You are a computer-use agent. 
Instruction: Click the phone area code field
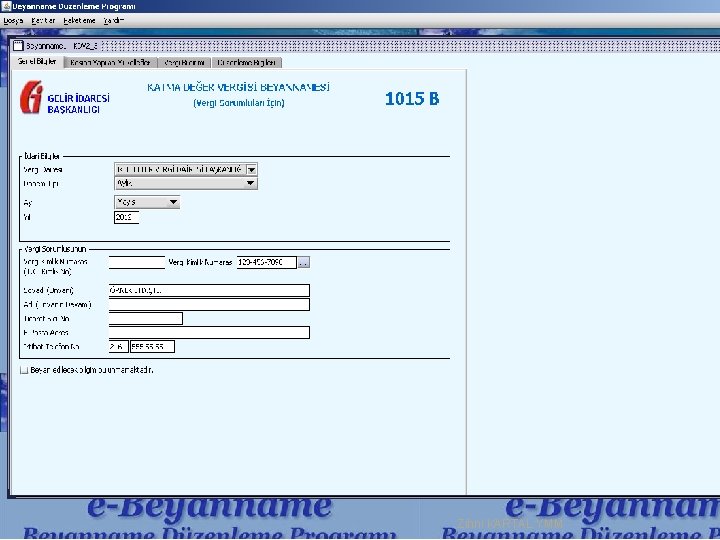(x=118, y=347)
